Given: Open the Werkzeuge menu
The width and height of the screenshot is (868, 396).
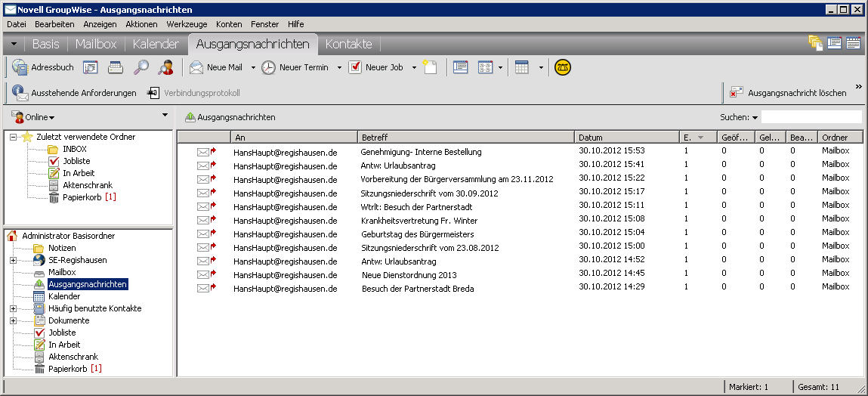Looking at the screenshot, I should point(187,24).
